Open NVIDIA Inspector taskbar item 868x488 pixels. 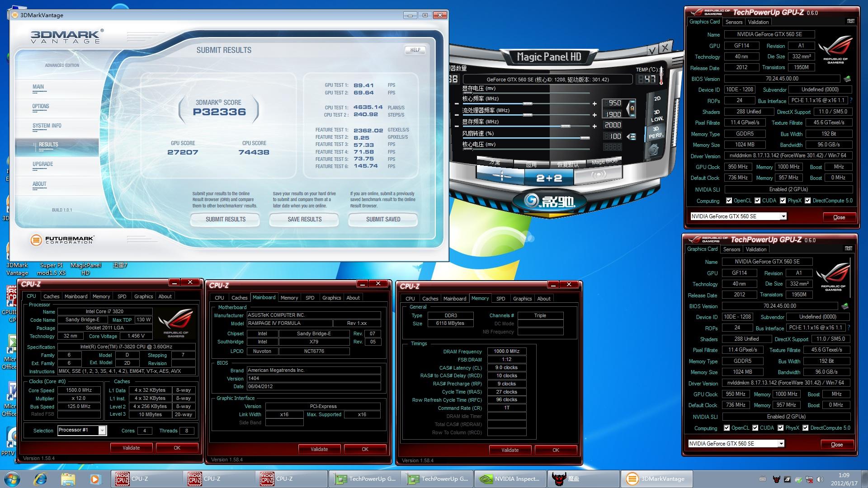511,479
